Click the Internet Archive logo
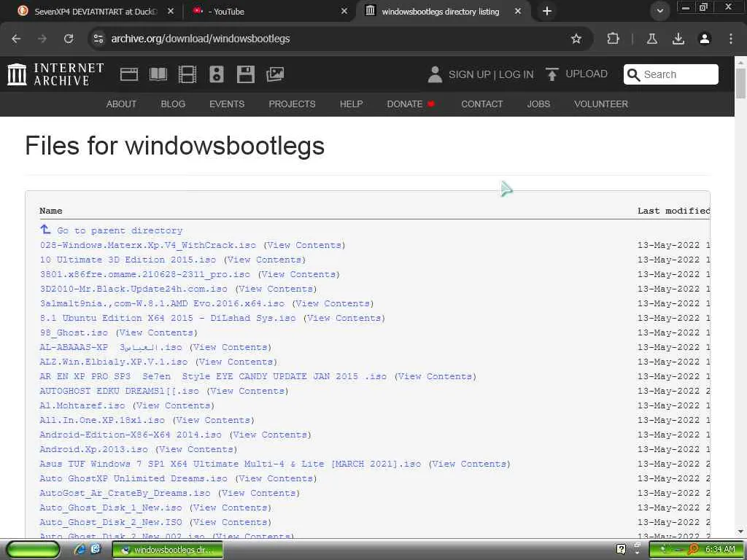The height and width of the screenshot is (560, 747). point(55,74)
